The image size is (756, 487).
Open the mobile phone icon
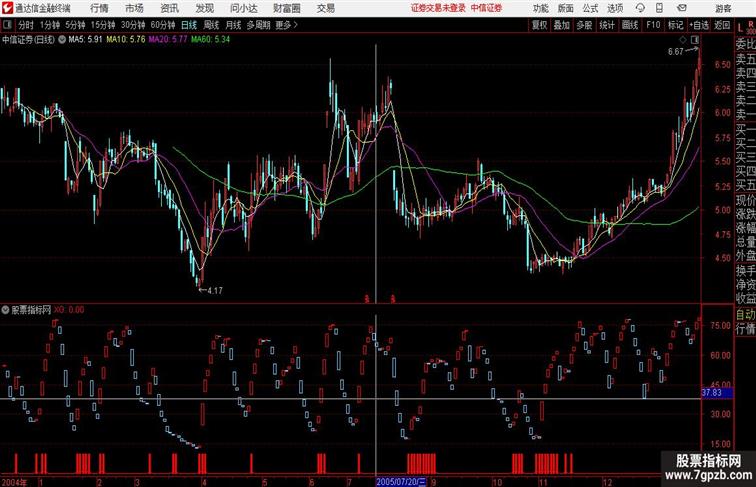[659, 8]
